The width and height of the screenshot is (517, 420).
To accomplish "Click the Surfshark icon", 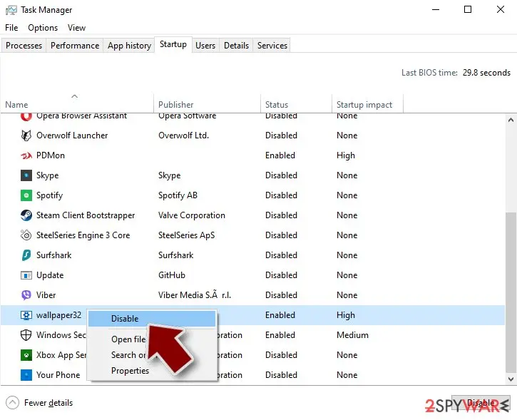I will tap(26, 255).
